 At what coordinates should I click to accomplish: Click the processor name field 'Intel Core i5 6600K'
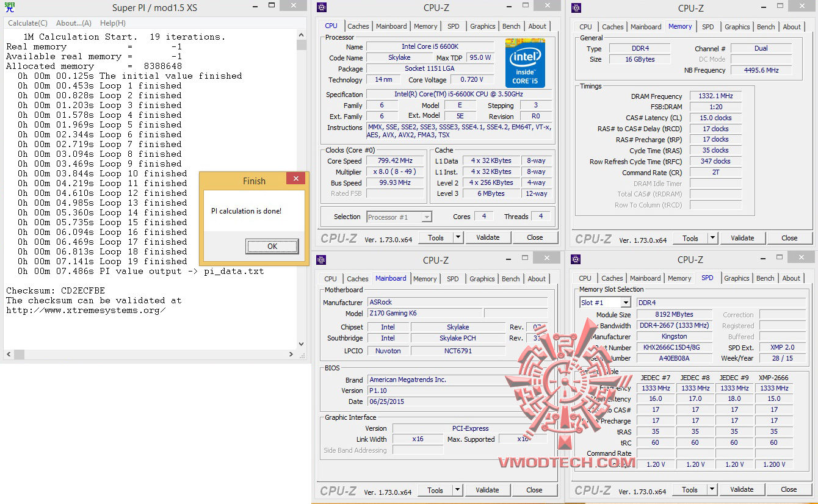tap(430, 46)
